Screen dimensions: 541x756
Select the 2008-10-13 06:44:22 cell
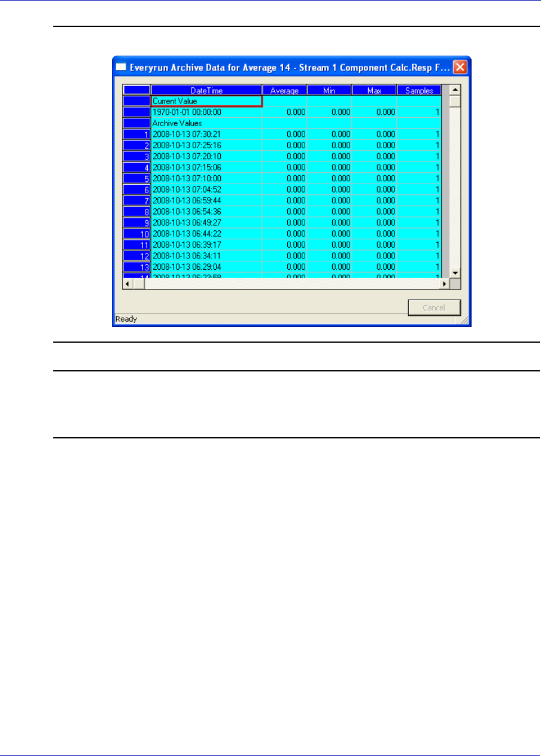point(206,234)
